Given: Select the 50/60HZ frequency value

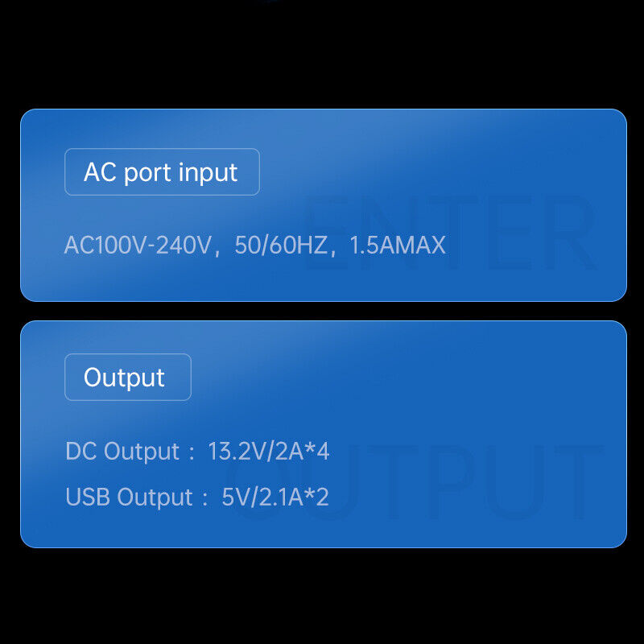Looking at the screenshot, I should 280,246.
